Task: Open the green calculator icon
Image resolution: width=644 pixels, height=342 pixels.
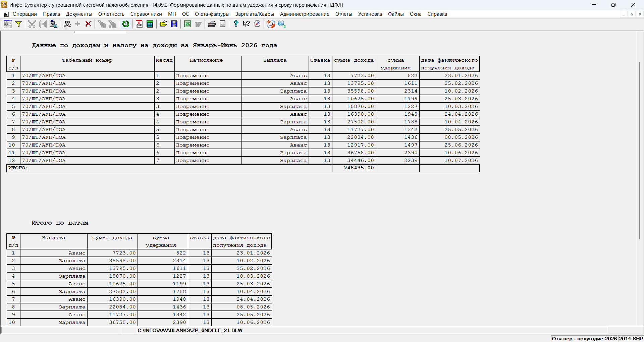Action: pos(150,24)
